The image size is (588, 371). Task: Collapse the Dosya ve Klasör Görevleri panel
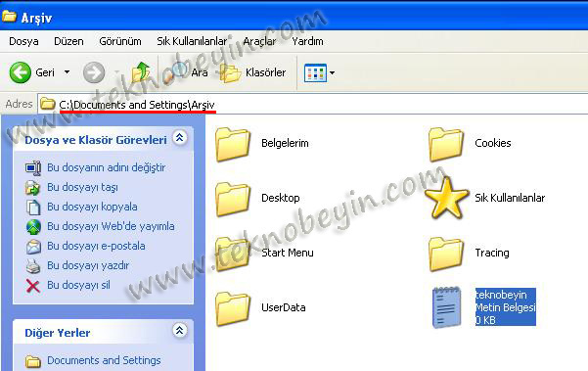click(x=180, y=138)
